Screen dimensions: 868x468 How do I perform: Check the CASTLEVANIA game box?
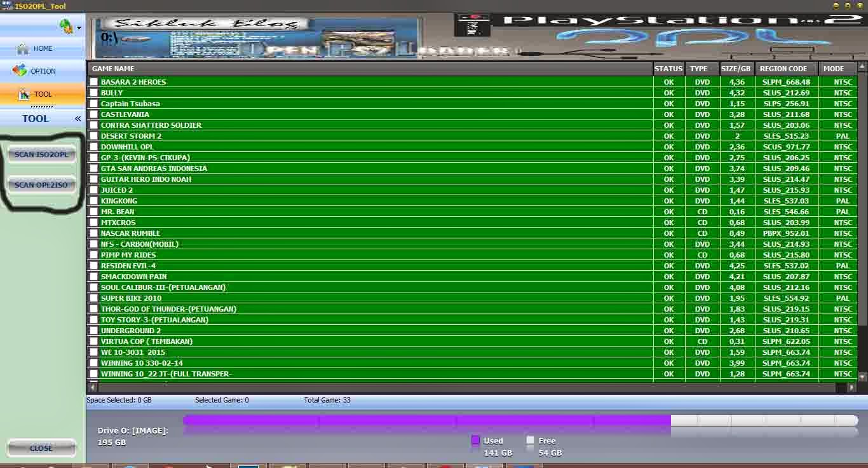point(94,114)
